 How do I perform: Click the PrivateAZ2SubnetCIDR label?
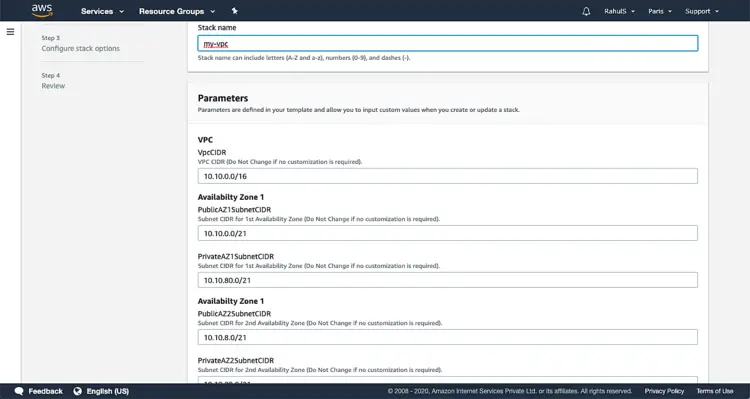236,361
